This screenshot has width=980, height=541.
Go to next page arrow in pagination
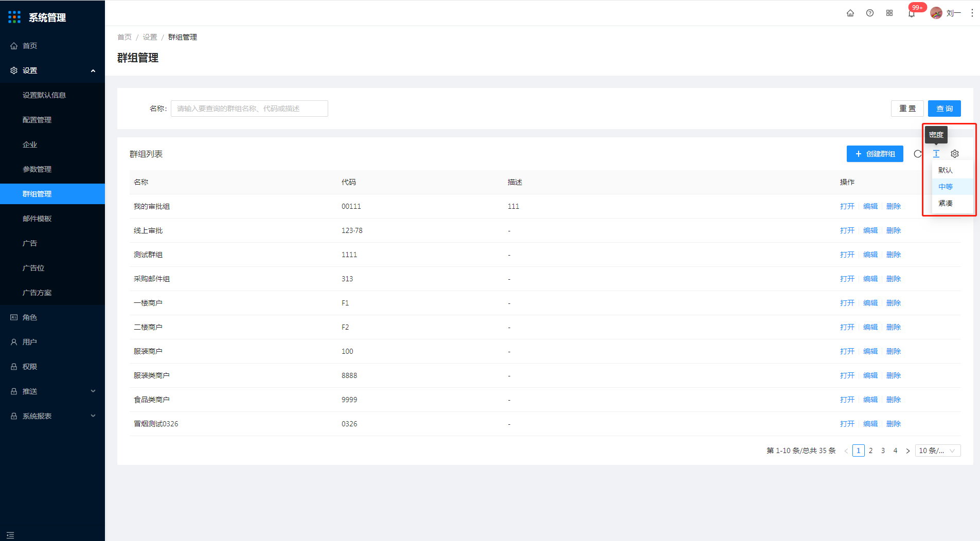907,451
